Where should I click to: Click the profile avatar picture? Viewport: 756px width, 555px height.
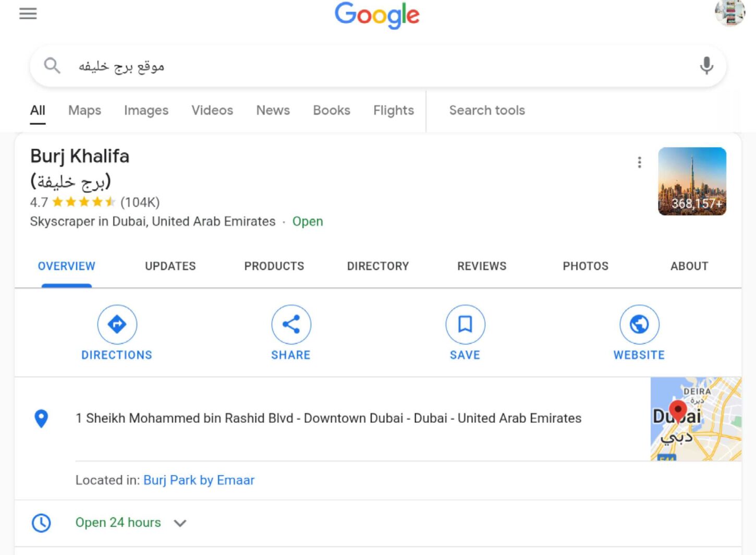pyautogui.click(x=729, y=13)
